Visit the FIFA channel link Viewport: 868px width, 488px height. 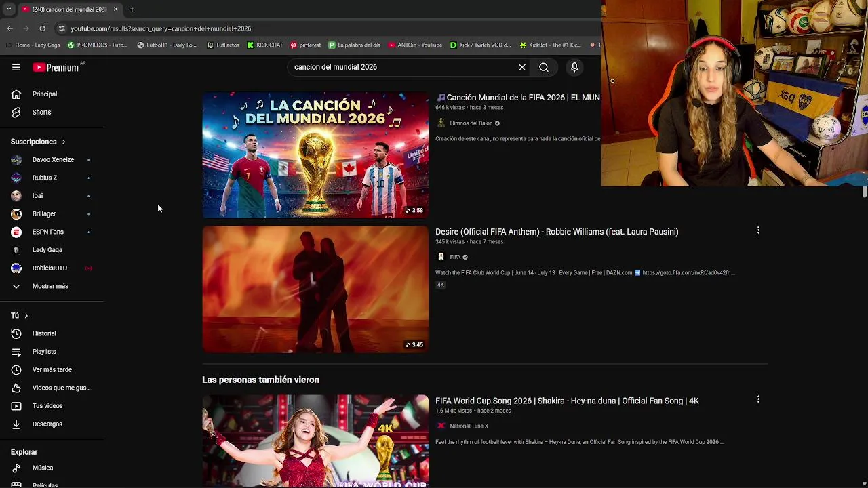pyautogui.click(x=455, y=257)
